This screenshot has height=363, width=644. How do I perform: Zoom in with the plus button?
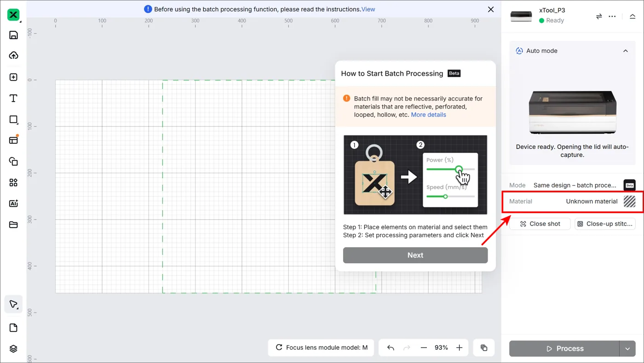[x=459, y=348]
